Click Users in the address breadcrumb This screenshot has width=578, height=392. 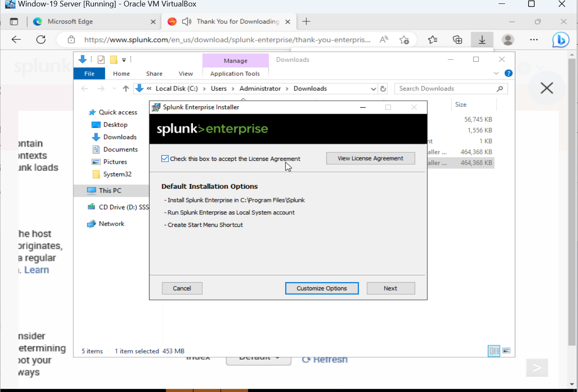(219, 88)
